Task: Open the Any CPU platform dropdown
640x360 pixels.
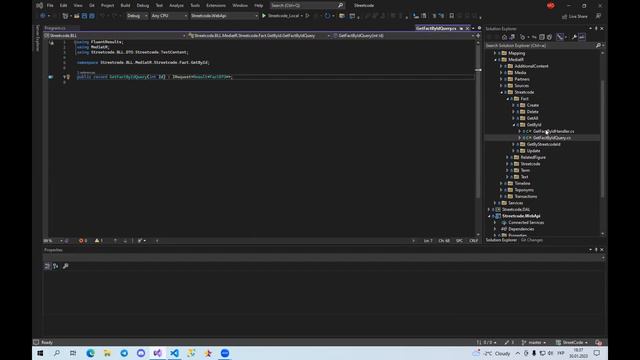Action: click(x=169, y=16)
